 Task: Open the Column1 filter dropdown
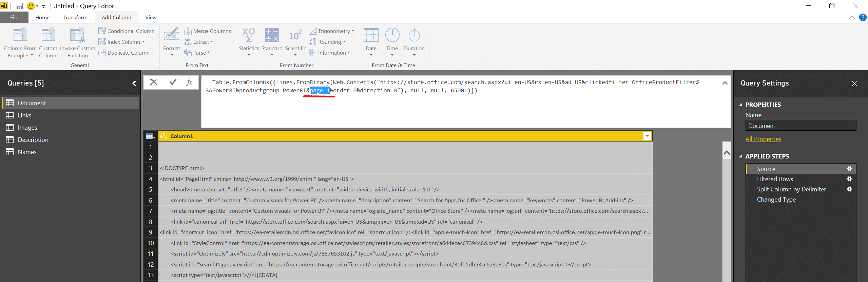pyautogui.click(x=647, y=136)
